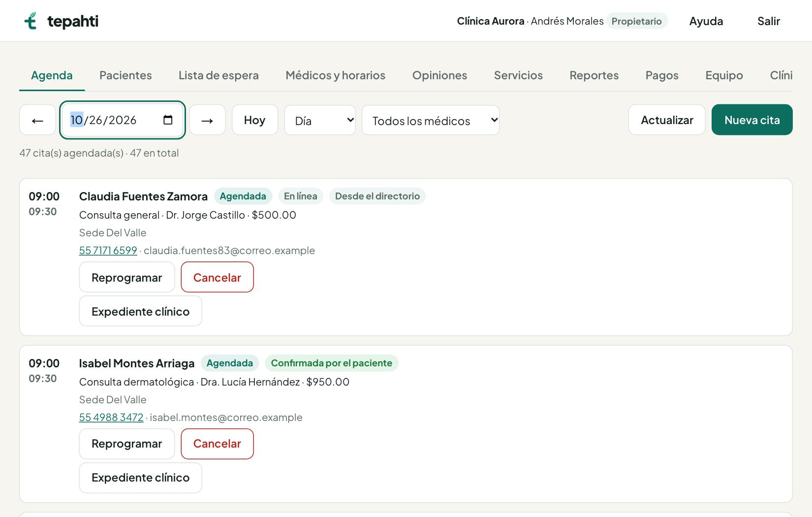Screen dimensions: 812x517
Task: Open the Lista de espera tab
Action: (x=219, y=75)
